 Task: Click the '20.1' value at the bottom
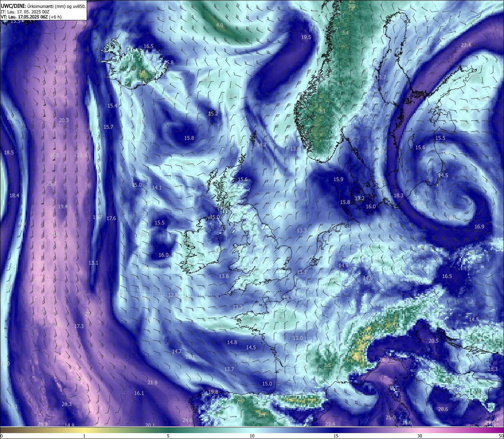point(150,425)
